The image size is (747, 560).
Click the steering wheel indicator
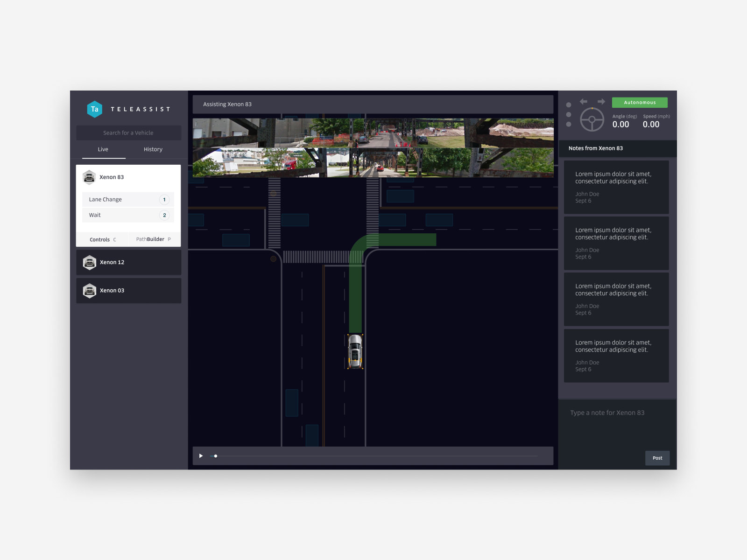592,120
